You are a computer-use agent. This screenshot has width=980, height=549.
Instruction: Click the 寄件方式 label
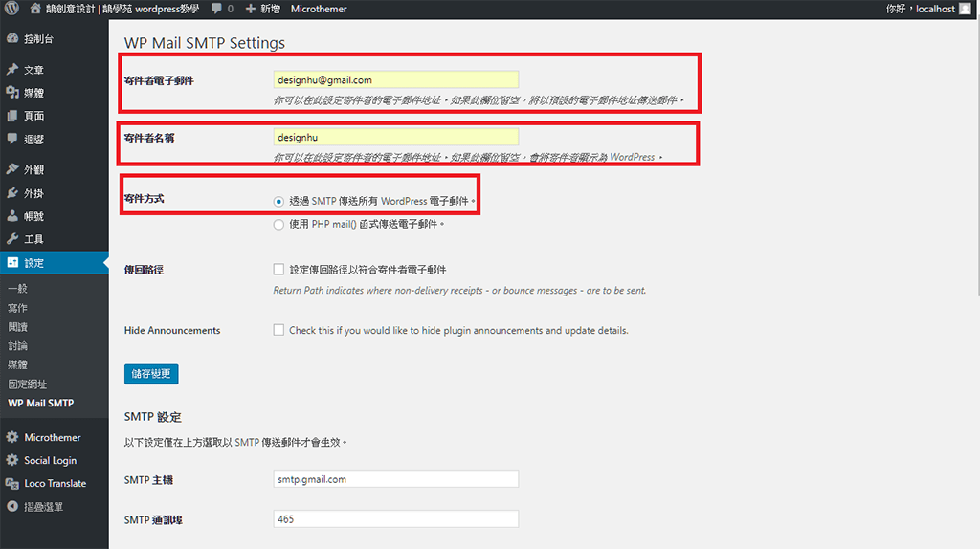[x=144, y=199]
